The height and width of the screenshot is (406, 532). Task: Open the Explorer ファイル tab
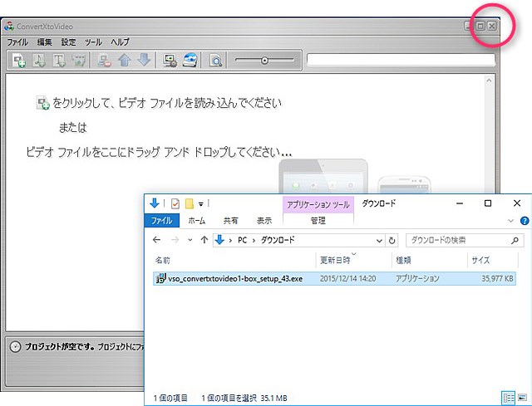coord(161,221)
